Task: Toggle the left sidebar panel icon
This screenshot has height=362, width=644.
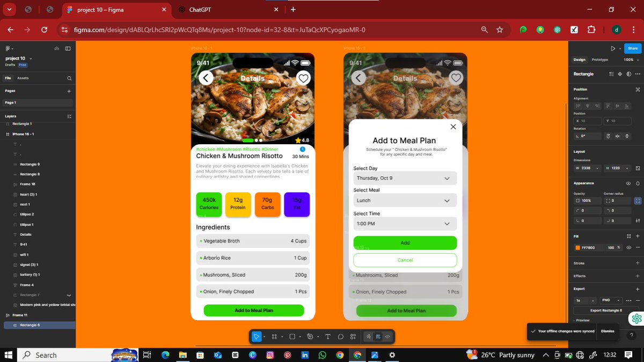Action: click(68, 48)
